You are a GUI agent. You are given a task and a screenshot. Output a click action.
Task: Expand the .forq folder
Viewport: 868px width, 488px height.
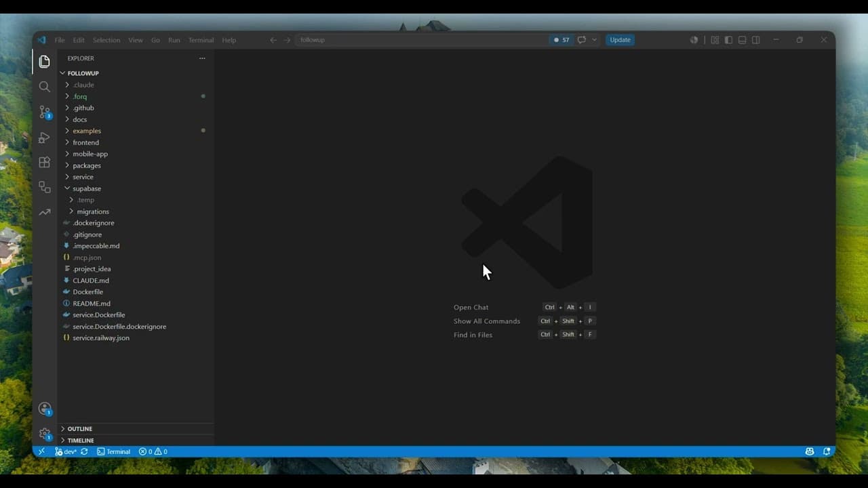point(67,96)
